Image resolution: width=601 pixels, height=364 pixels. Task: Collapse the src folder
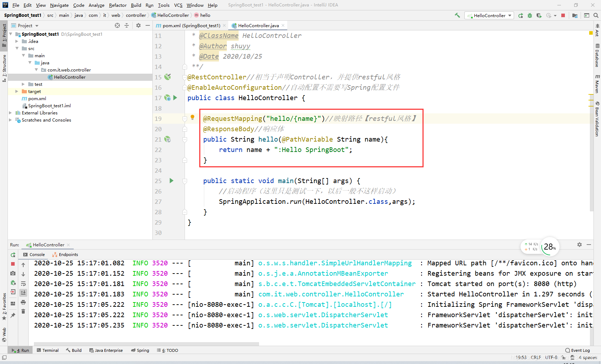17,48
